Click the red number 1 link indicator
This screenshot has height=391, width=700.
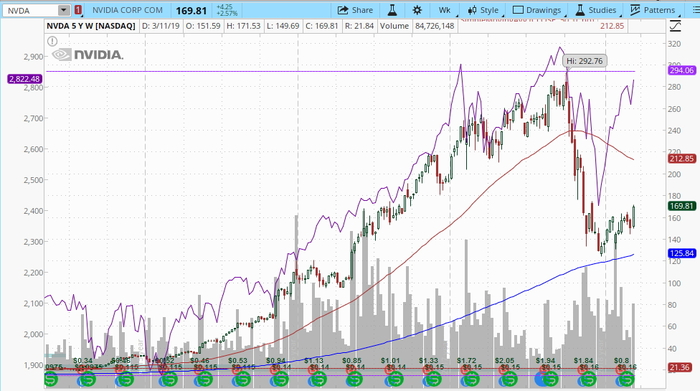tap(78, 10)
